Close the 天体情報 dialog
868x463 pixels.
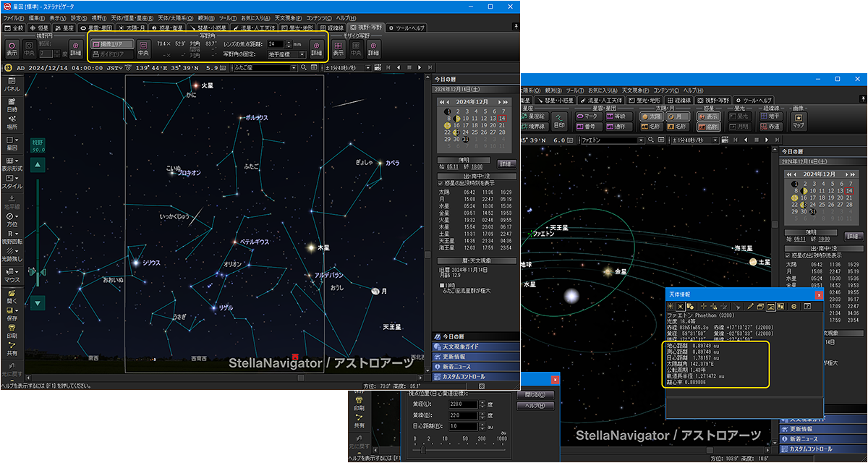coord(819,295)
